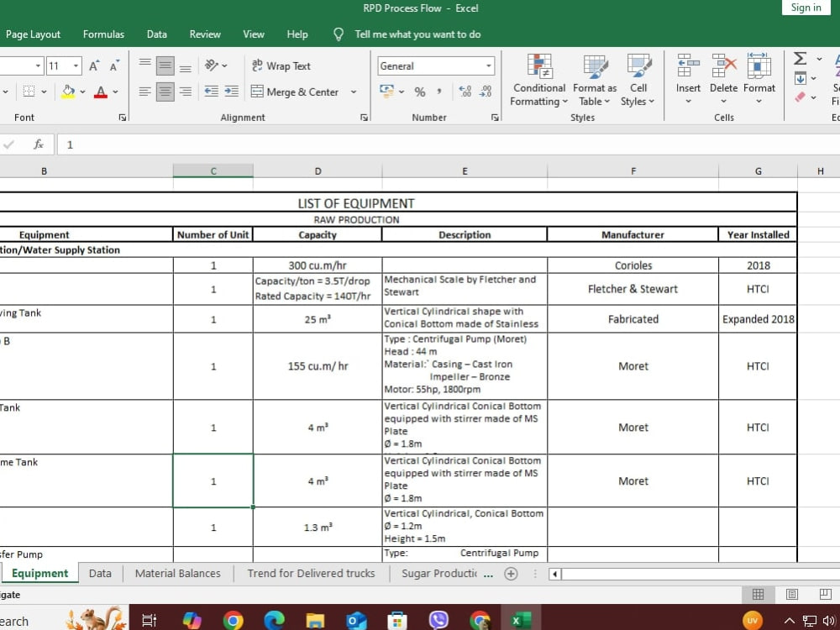Click Increase Decimal icon
The height and width of the screenshot is (630, 840).
(465, 92)
